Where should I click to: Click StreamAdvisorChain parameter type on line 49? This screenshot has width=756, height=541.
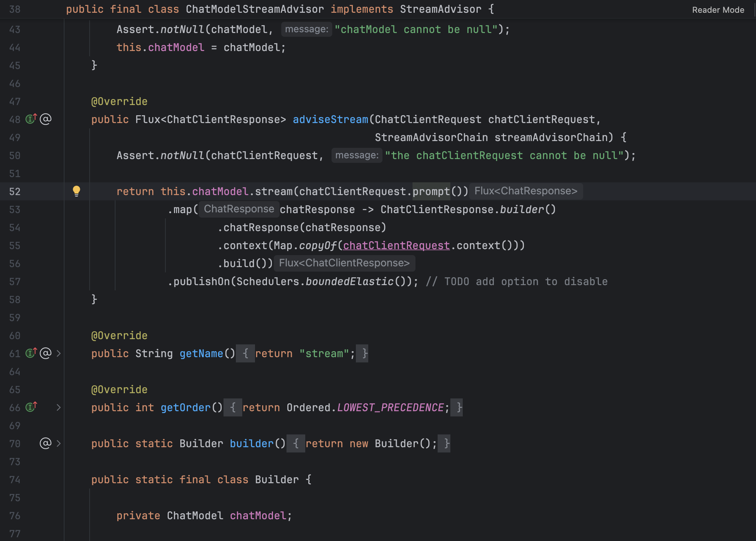[431, 137]
